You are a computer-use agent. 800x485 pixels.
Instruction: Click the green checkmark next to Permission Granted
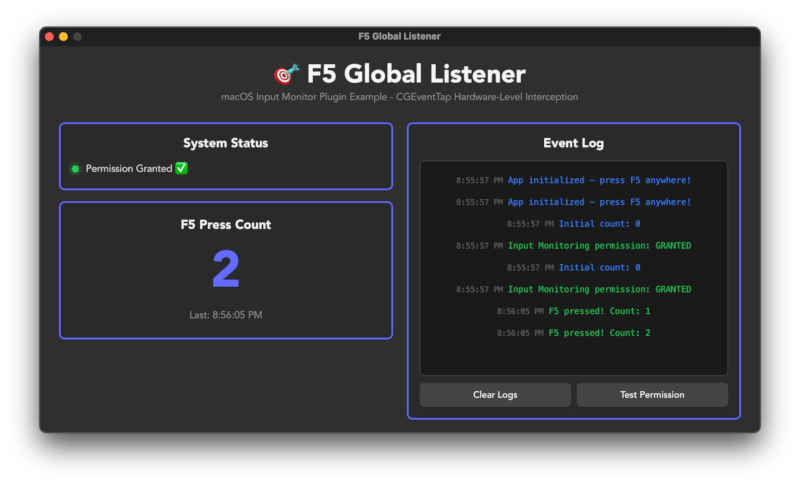click(x=182, y=168)
